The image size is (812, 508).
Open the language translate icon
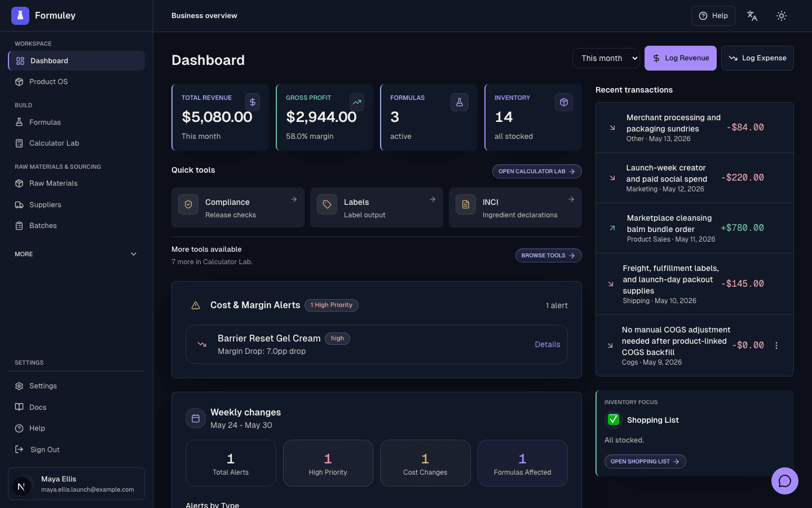coord(752,16)
